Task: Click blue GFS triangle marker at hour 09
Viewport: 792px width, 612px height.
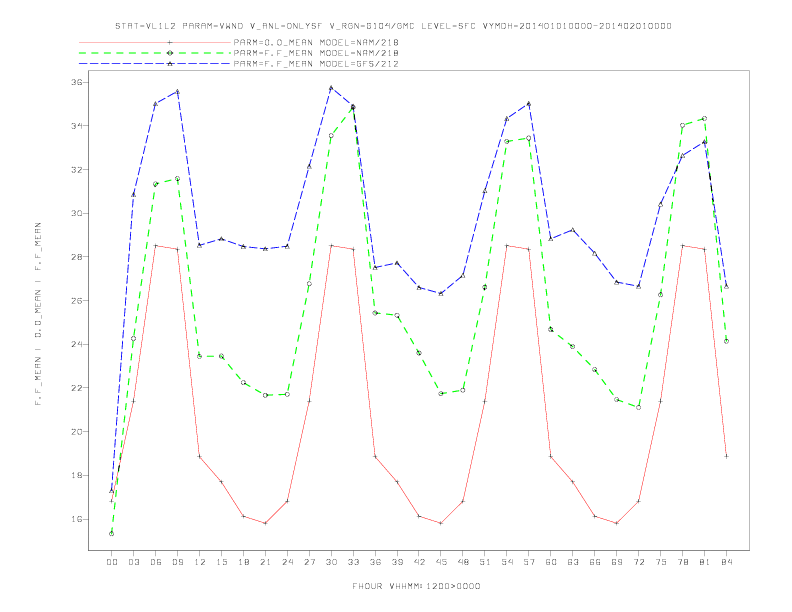Action: coord(177,92)
